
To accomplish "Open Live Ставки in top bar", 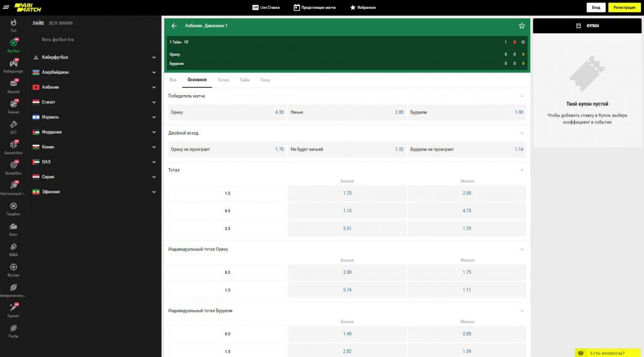I will pos(266,8).
